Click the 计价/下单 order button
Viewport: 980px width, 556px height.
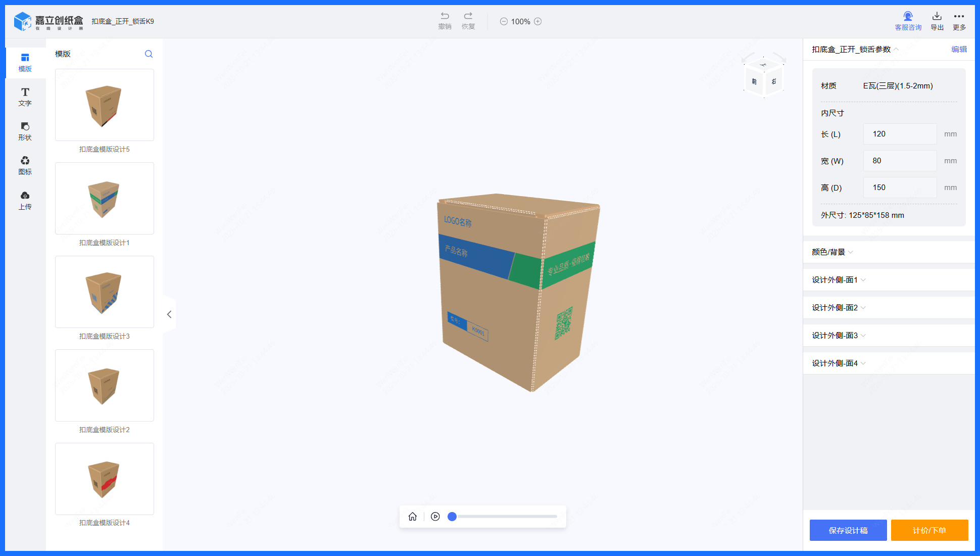pos(929,530)
